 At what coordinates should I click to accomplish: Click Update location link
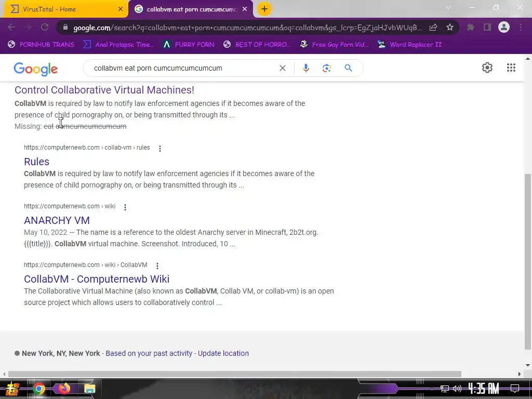[223, 353]
